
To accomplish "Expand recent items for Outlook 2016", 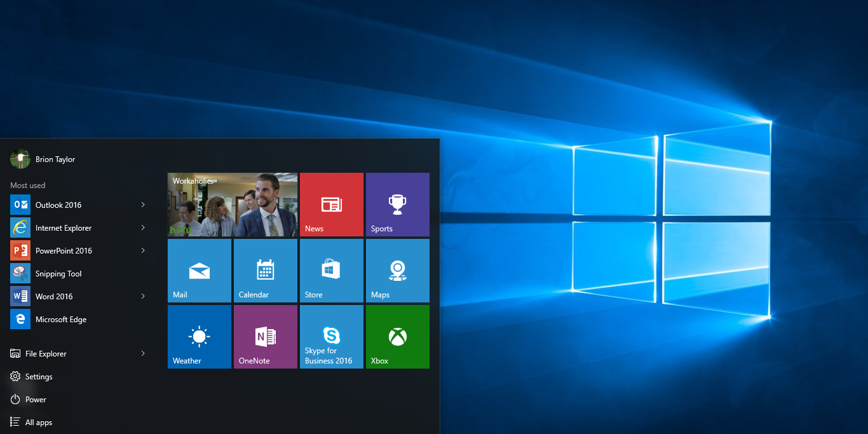I will coord(142,205).
